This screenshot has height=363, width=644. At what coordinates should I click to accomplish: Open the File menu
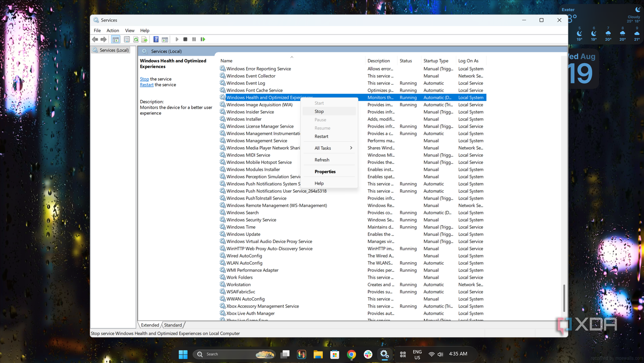coord(97,31)
